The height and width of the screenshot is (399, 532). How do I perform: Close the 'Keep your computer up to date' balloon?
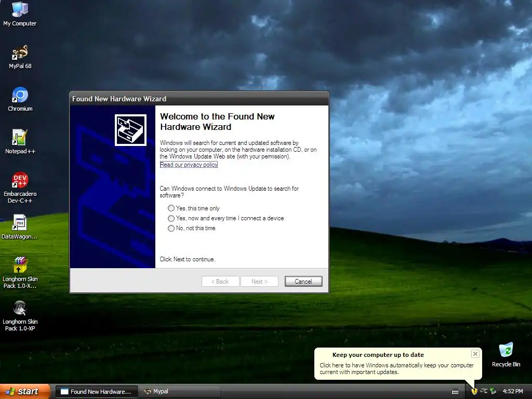coord(475,354)
